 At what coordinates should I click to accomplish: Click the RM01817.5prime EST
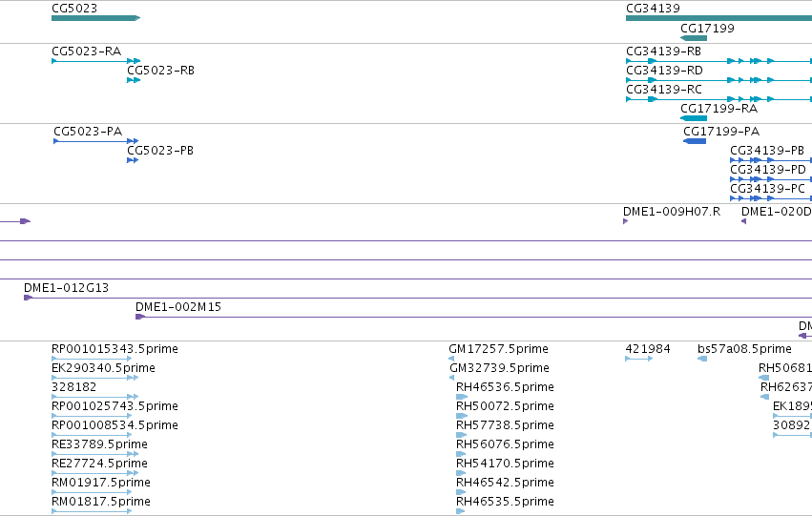tap(92, 511)
